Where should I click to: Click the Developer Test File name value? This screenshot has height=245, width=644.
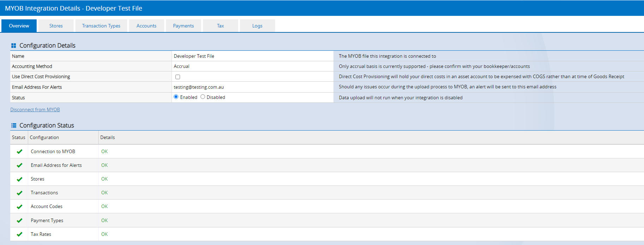[194, 56]
